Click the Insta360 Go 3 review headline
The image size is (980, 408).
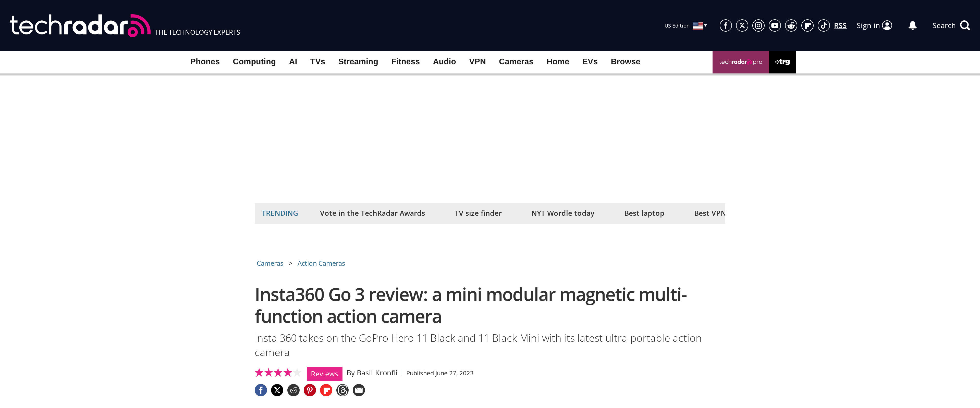point(471,305)
